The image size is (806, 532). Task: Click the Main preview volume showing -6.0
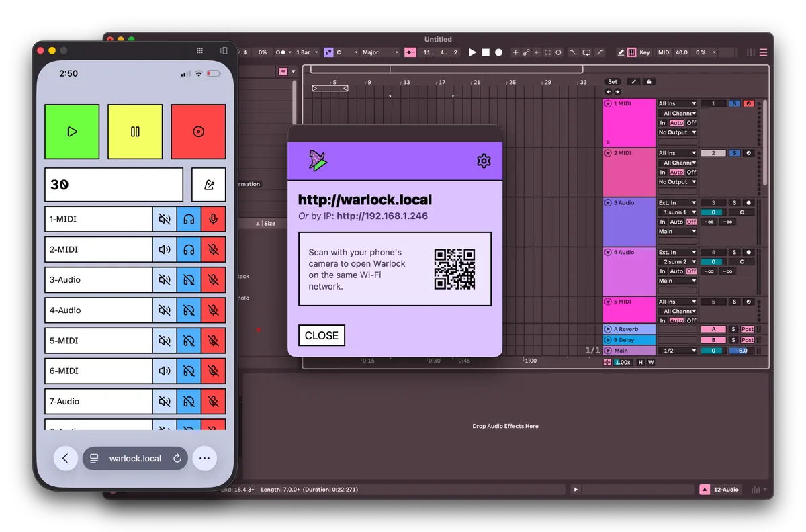(x=742, y=351)
